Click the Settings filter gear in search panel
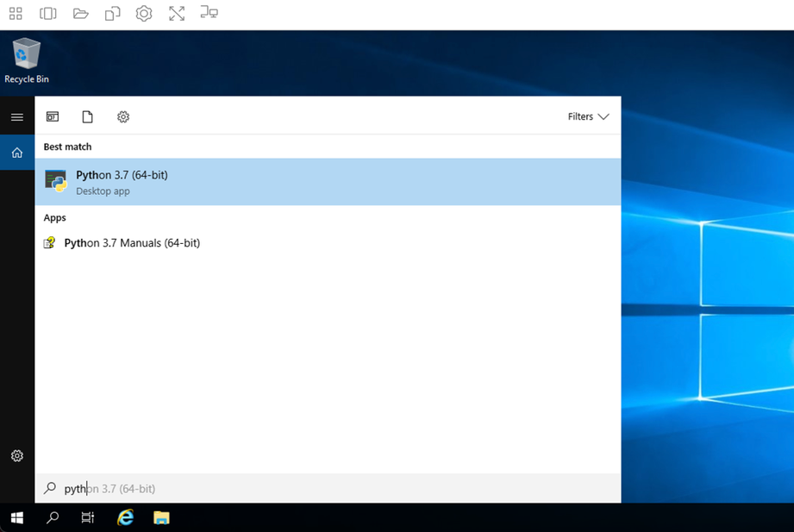Screen dimensions: 794x532 tap(123, 116)
